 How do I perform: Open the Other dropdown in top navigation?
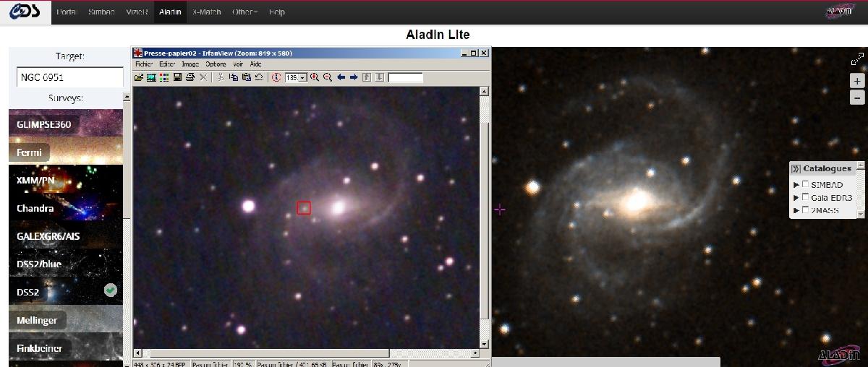tap(244, 12)
